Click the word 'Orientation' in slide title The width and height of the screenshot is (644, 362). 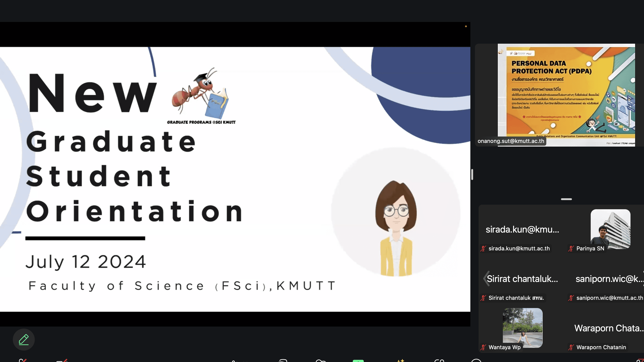tap(135, 211)
